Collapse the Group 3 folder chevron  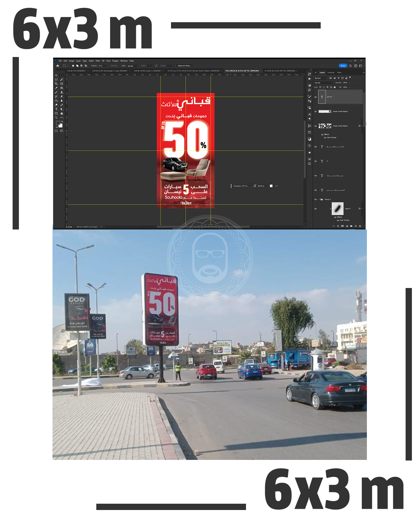319,199
